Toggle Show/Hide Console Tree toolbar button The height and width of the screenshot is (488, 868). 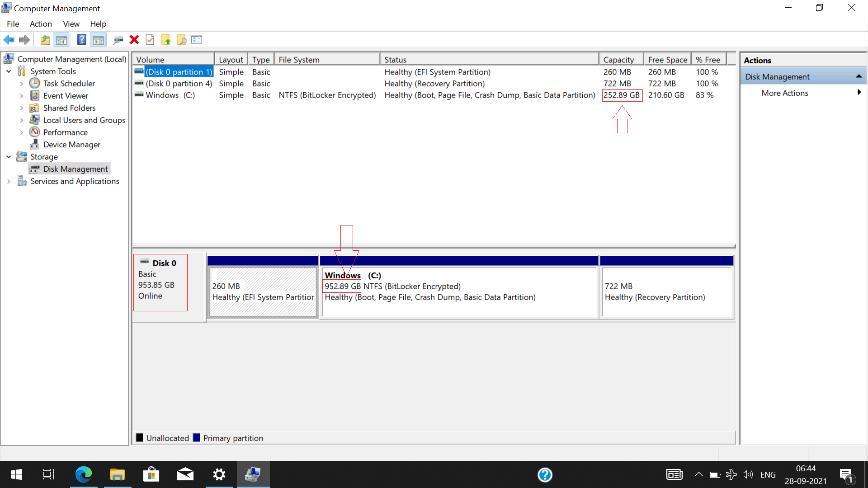[62, 40]
